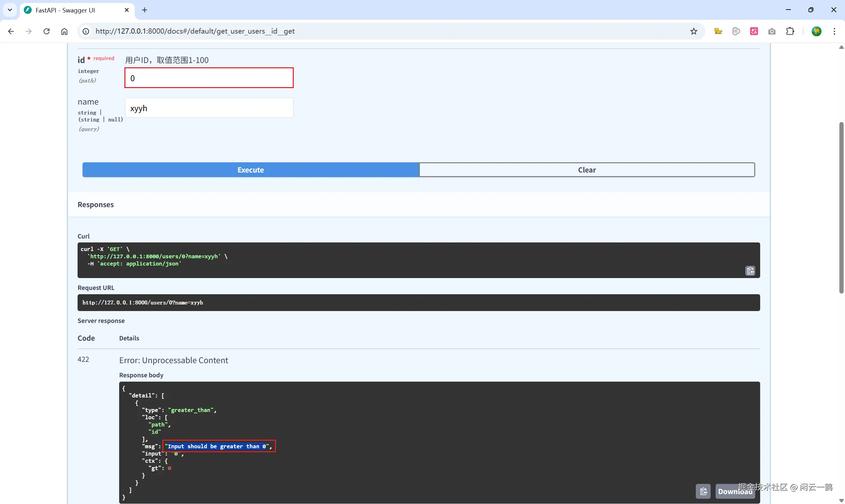Click the translate extension icon
The image size is (845, 504).
754,31
